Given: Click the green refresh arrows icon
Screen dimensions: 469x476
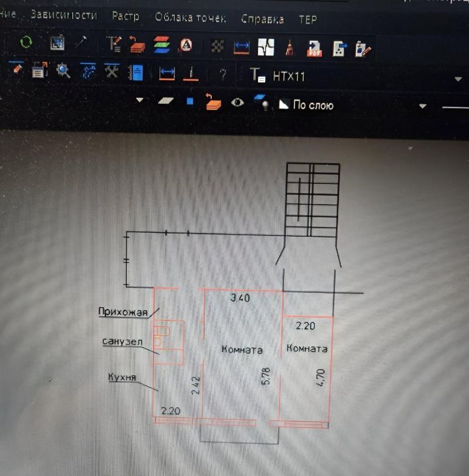Looking at the screenshot, I should [26, 43].
